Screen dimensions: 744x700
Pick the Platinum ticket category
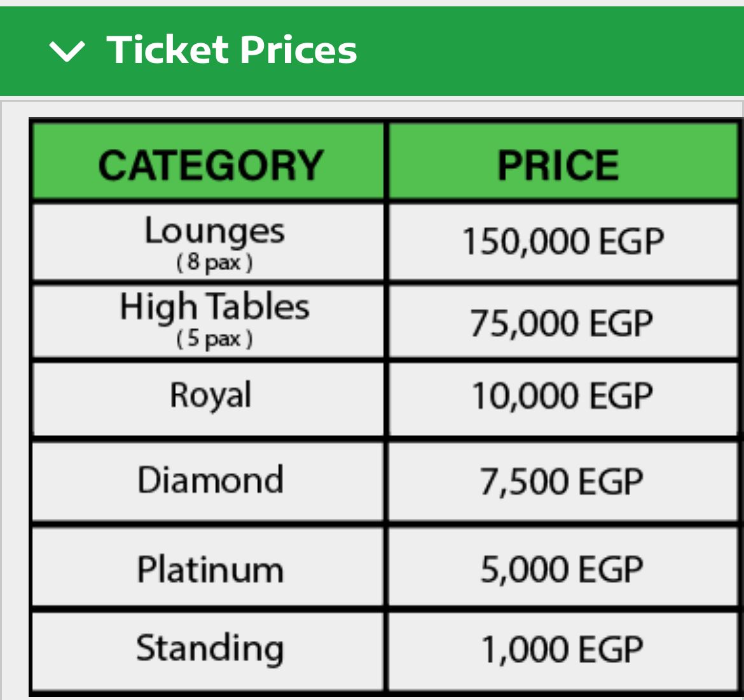(209, 566)
